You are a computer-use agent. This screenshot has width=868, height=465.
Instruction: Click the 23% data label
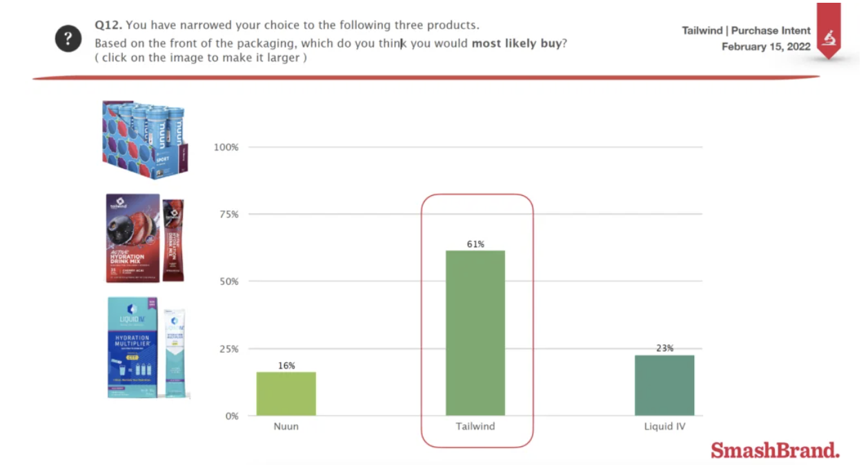[664, 348]
